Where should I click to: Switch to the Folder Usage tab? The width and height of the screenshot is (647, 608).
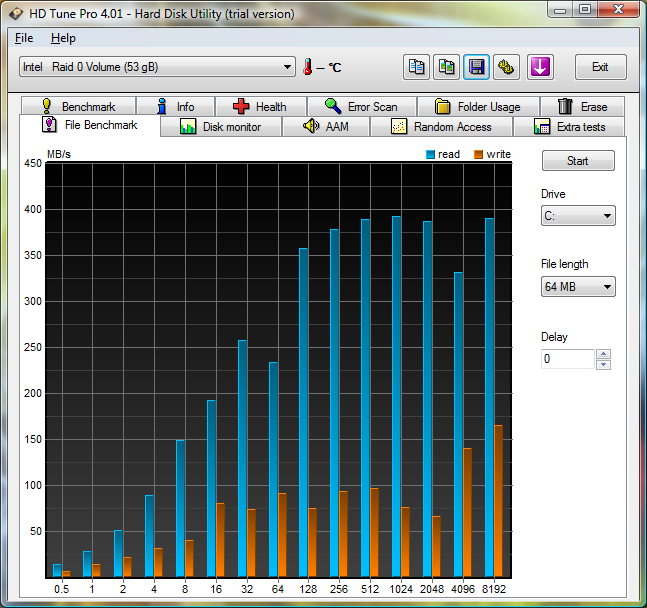[478, 106]
